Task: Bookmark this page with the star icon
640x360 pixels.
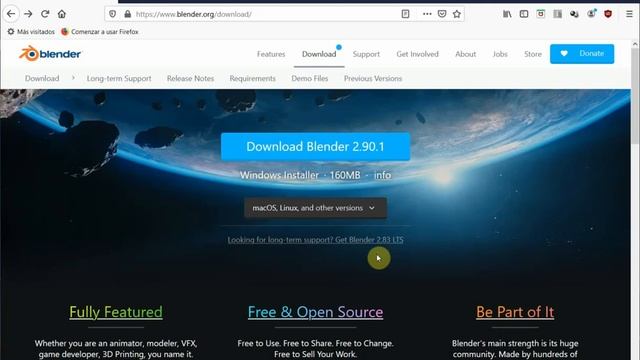Action: point(457,14)
